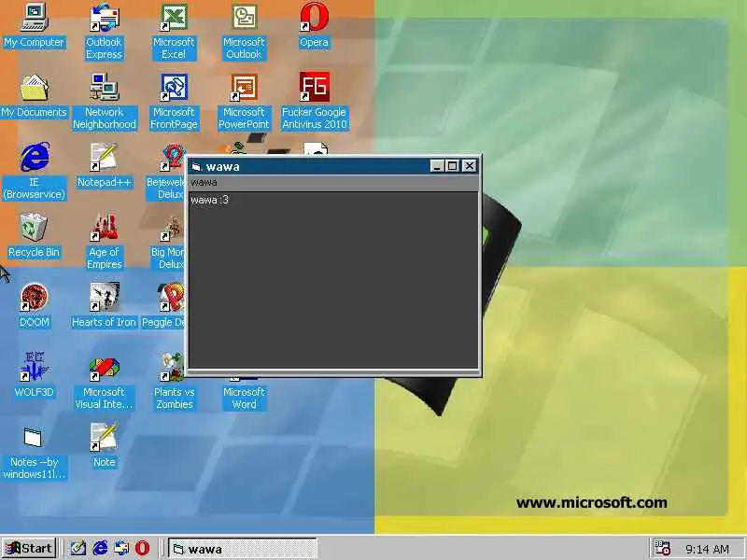Click the 9:14 AM taskbar clock
Viewport: 747px width, 560px height.
[x=707, y=549]
